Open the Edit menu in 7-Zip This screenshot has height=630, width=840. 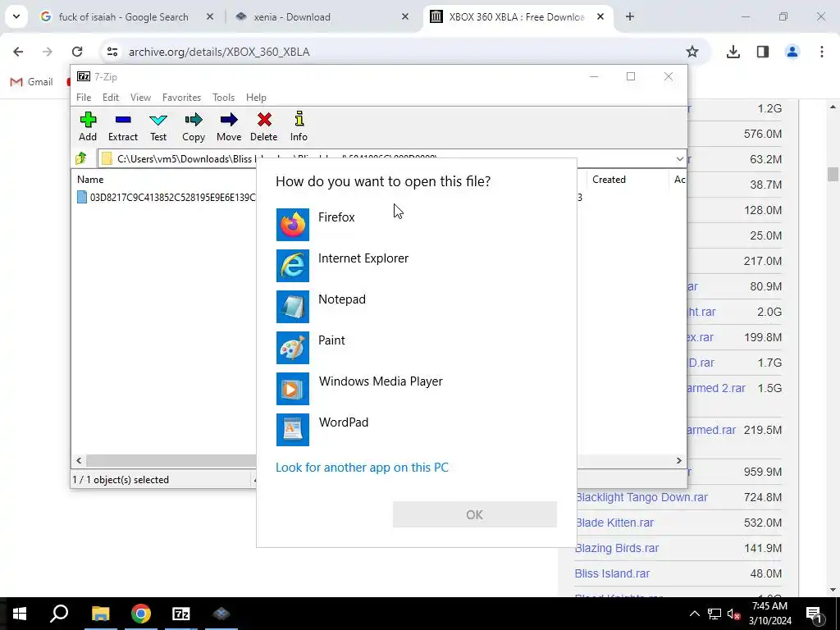(111, 98)
